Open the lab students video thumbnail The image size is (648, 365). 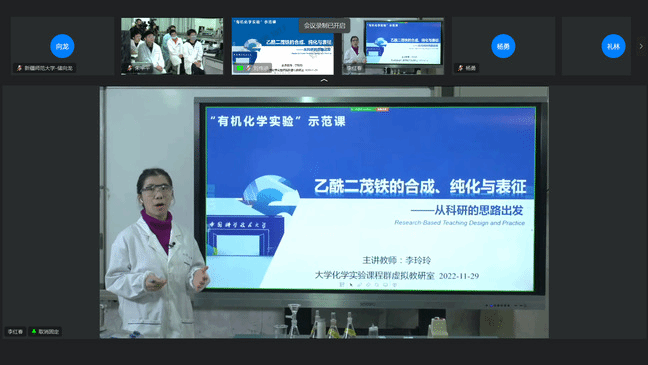click(172, 46)
